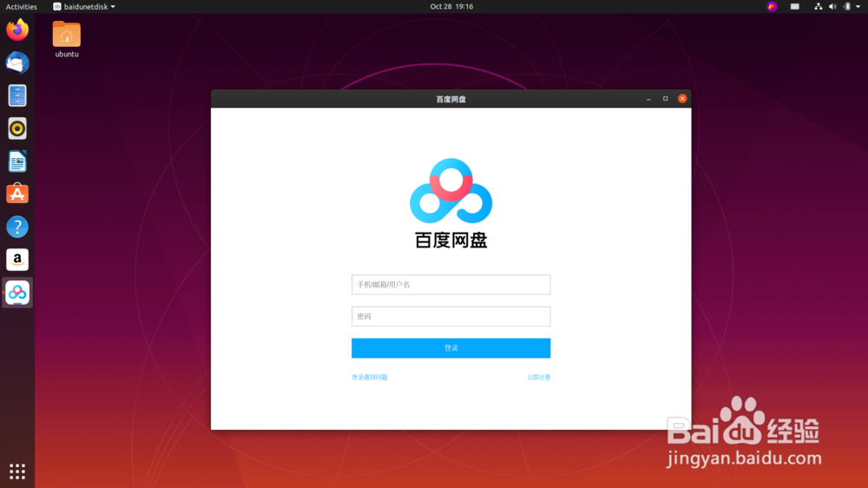Select the Baidu Netdisk dock icon

17,293
